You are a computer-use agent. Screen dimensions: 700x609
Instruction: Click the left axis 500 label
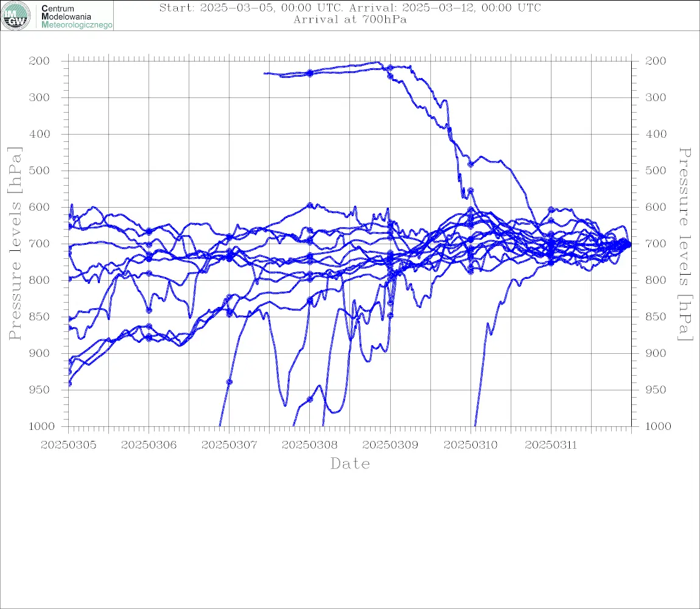40,171
